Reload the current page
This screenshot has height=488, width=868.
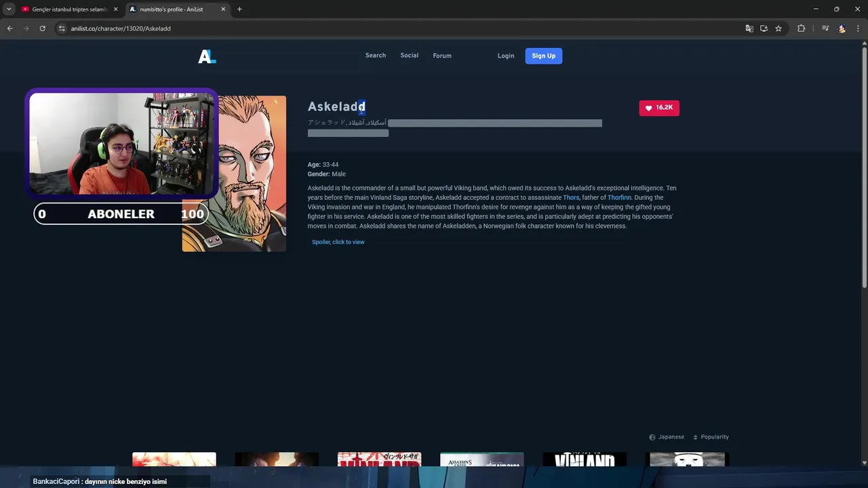(x=42, y=28)
